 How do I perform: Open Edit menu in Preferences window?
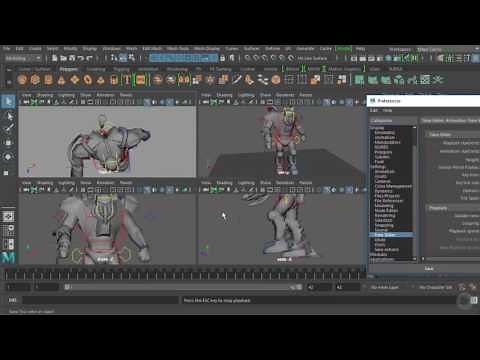point(374,110)
